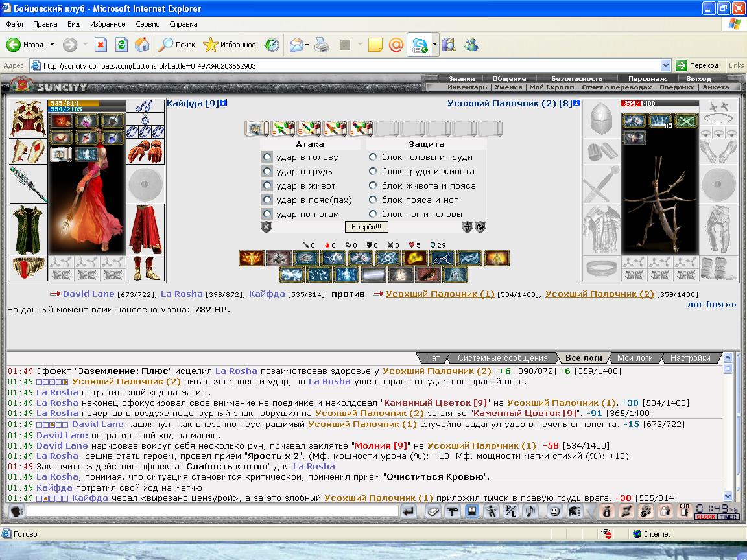
Task: Switch to the Мои логи tab
Action: (635, 358)
